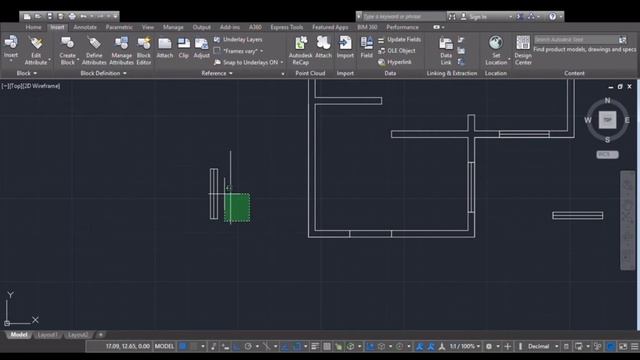
Task: Expand the Reference panel
Action: click(217, 73)
